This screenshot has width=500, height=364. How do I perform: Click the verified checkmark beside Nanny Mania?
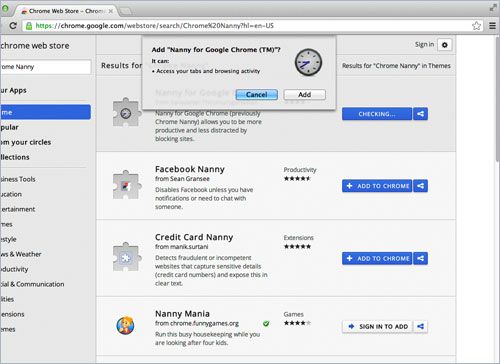click(266, 324)
